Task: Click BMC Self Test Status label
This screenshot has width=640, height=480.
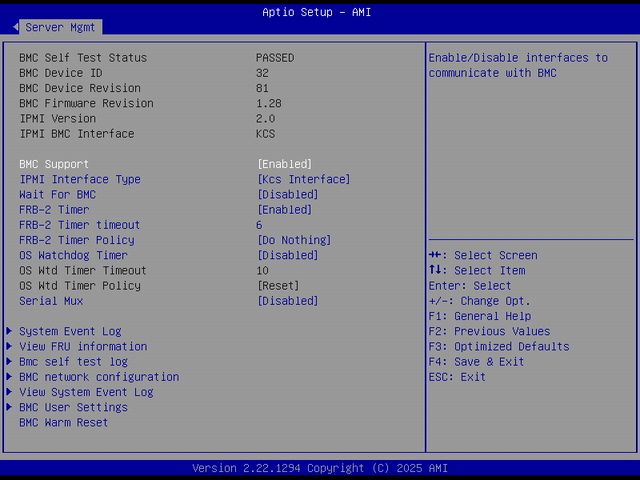Action: click(83, 58)
